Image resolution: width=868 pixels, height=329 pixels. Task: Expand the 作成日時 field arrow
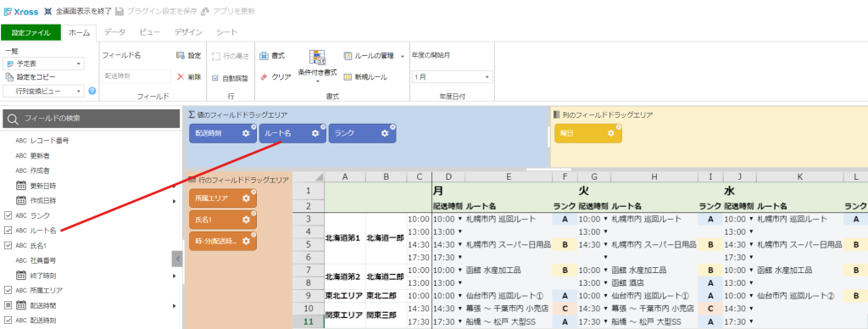175,200
